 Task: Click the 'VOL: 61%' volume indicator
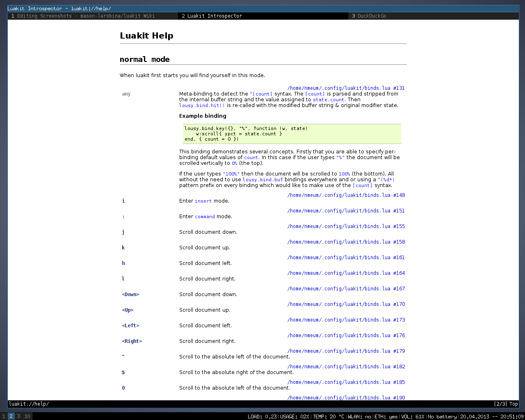[x=413, y=416]
